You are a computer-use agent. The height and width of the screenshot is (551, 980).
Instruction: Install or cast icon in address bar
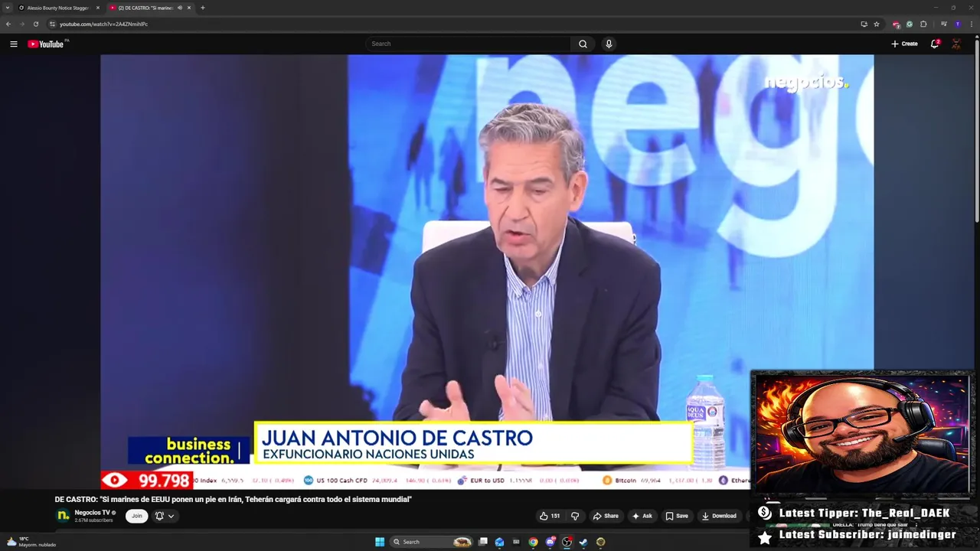pos(864,24)
